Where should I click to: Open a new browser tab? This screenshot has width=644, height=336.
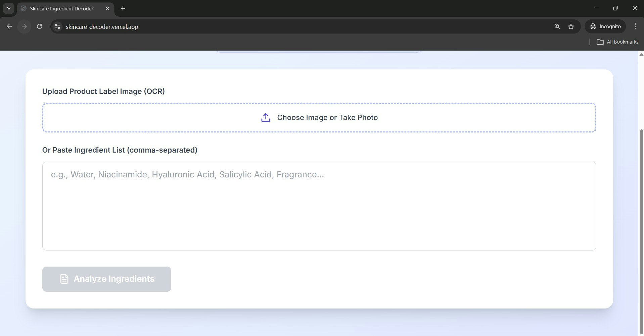coord(123,8)
